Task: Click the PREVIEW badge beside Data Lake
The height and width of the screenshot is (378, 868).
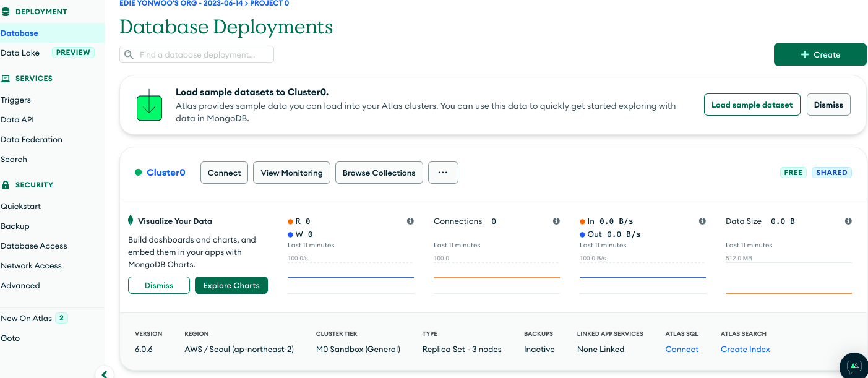Action: point(73,53)
